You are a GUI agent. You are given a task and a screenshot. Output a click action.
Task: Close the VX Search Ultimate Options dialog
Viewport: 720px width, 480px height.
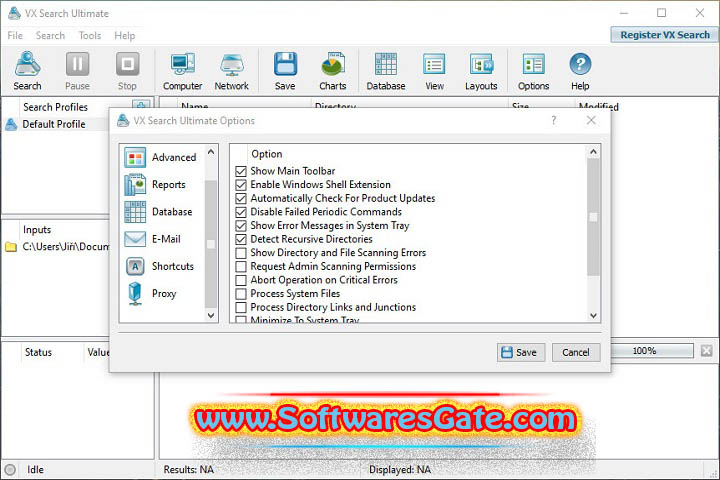coord(591,120)
